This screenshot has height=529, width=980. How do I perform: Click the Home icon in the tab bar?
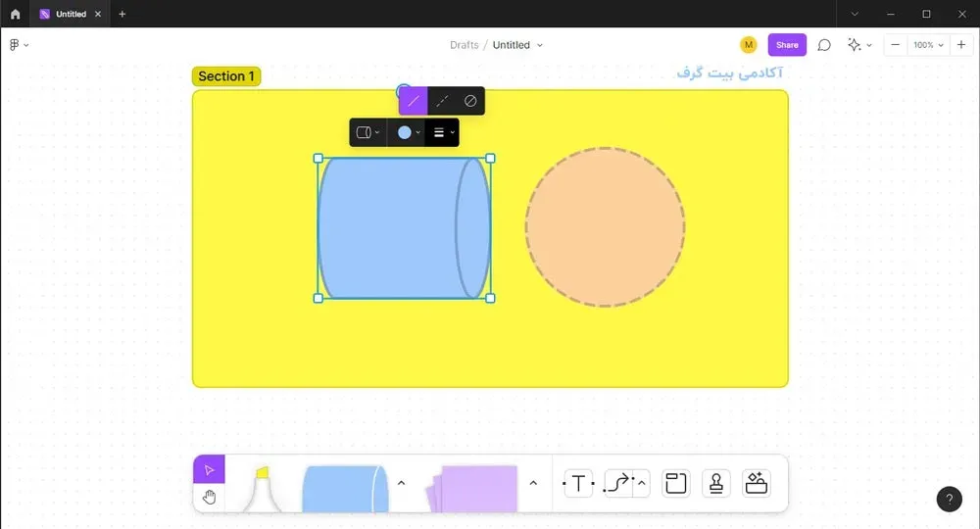(x=15, y=14)
